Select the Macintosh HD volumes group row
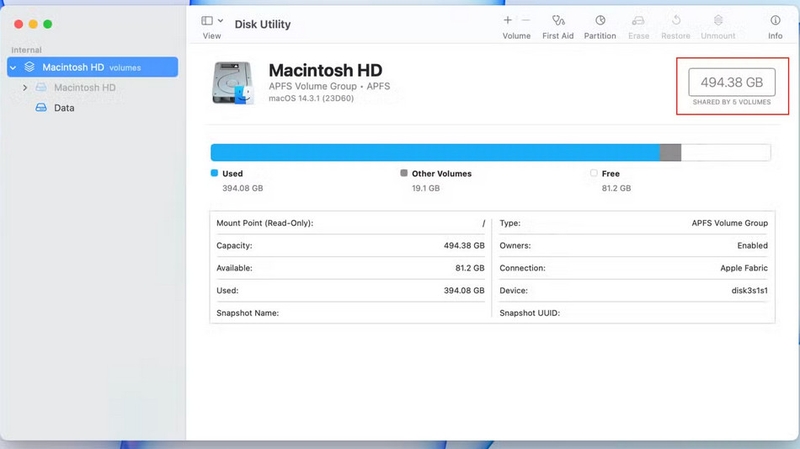The height and width of the screenshot is (449, 800). (x=92, y=67)
